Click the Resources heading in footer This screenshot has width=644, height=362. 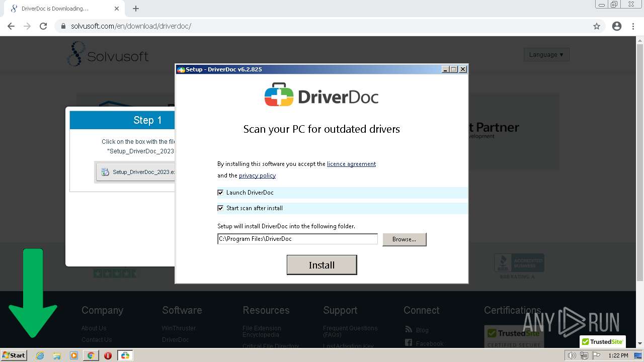266,310
